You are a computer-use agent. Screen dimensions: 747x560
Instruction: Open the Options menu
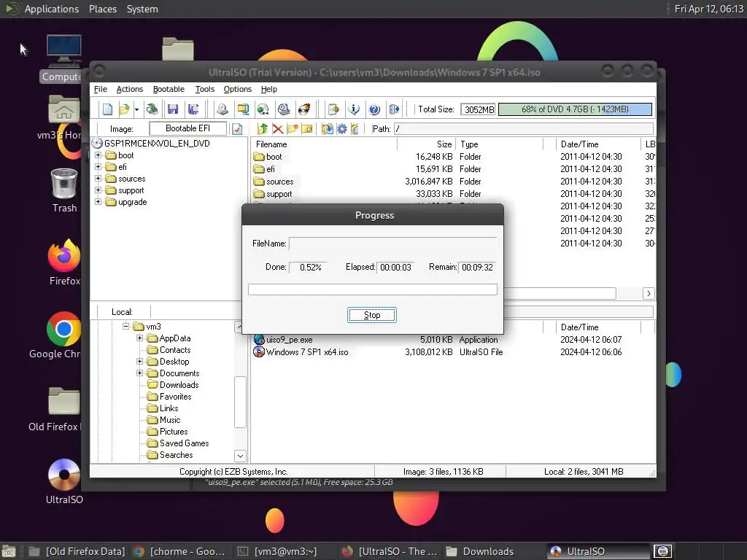pos(238,89)
